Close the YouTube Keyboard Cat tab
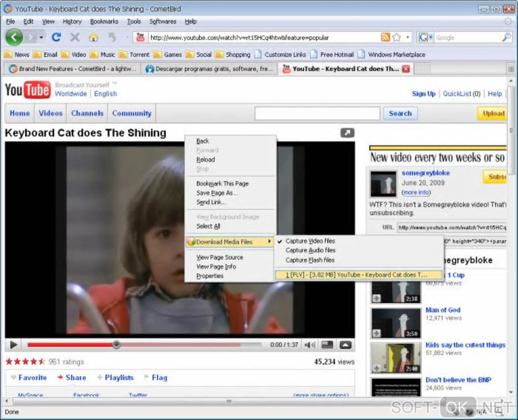This screenshot has height=420, width=518. (x=406, y=68)
